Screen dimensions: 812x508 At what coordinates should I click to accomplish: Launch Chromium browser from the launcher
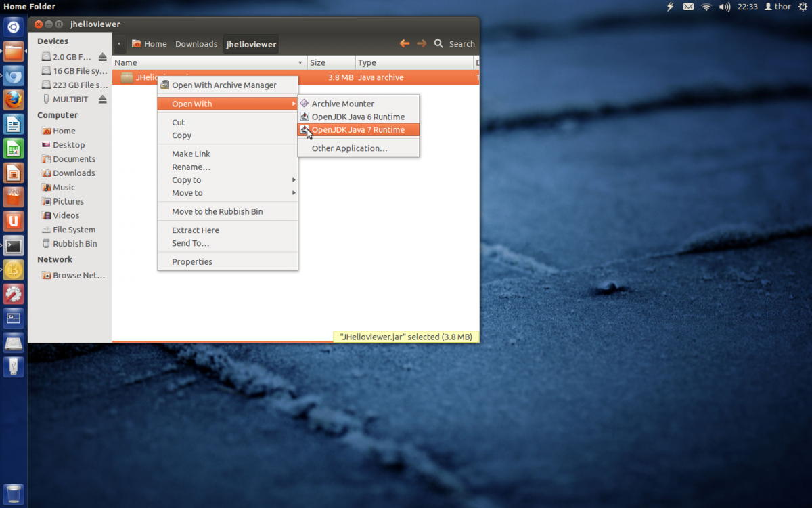[14, 76]
